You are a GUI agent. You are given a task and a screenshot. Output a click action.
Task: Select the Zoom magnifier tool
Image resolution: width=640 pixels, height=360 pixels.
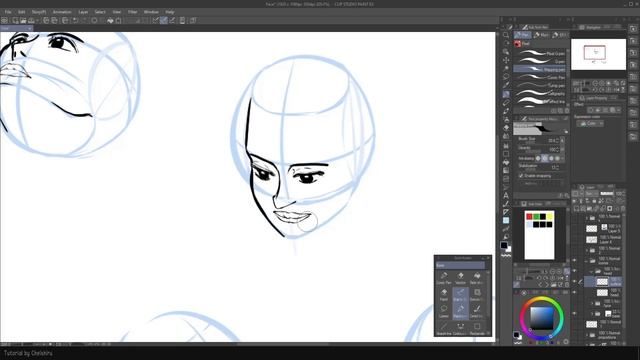506,35
